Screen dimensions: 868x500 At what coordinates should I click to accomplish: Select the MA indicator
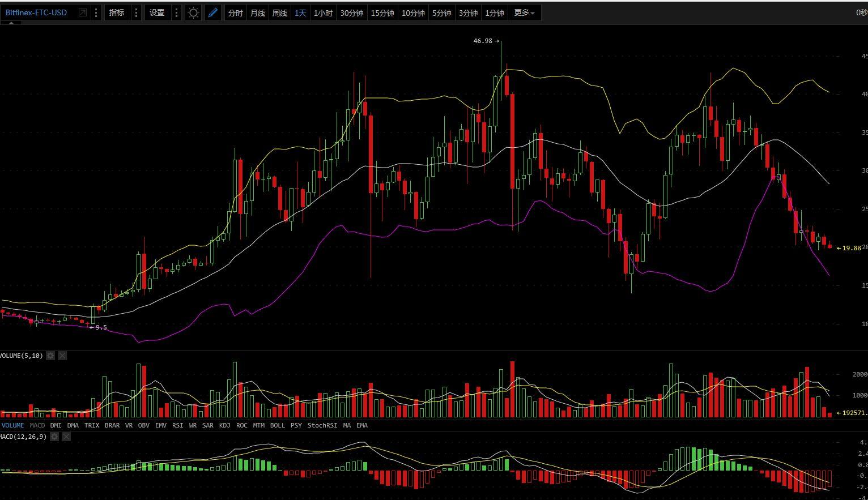click(x=347, y=425)
